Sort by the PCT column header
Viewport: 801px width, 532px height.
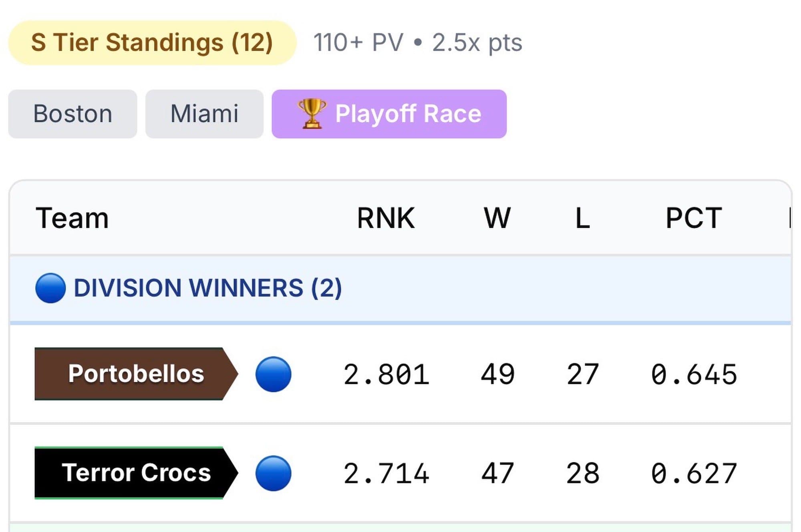[x=694, y=219]
